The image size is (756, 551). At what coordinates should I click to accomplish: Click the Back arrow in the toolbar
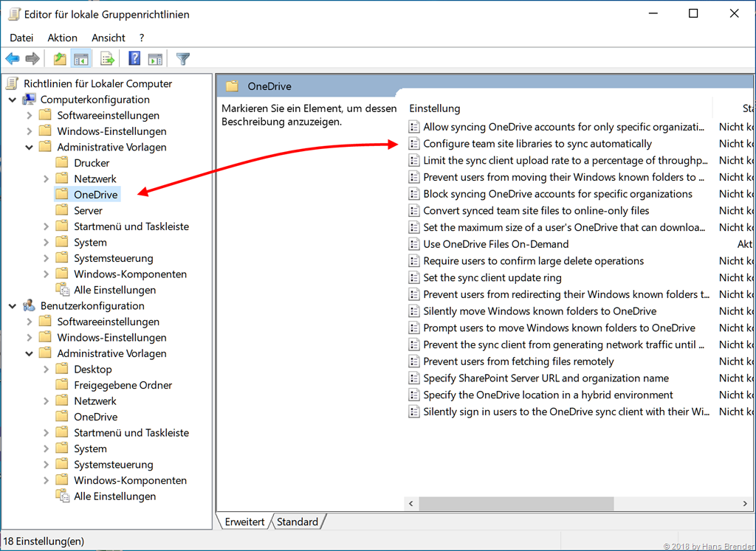pyautogui.click(x=13, y=59)
